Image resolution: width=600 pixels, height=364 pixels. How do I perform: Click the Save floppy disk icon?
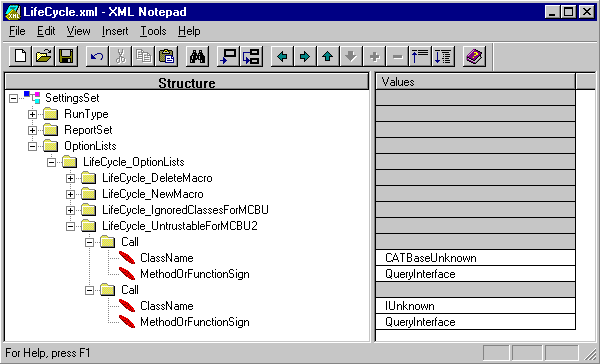(66, 57)
